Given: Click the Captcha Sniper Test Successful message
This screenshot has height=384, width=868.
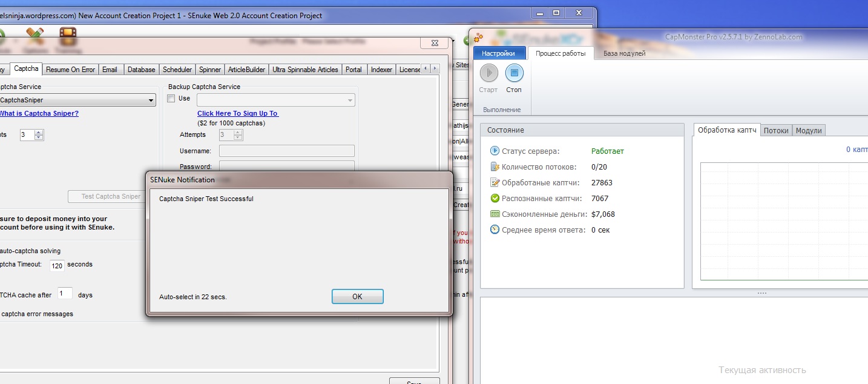Looking at the screenshot, I should pyautogui.click(x=206, y=199).
